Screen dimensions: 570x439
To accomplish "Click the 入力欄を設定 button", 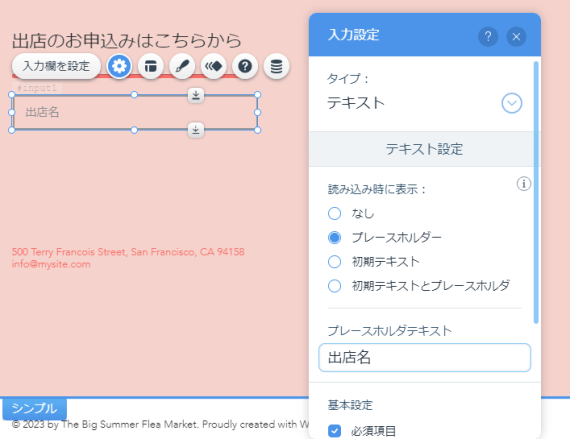I will pos(56,66).
